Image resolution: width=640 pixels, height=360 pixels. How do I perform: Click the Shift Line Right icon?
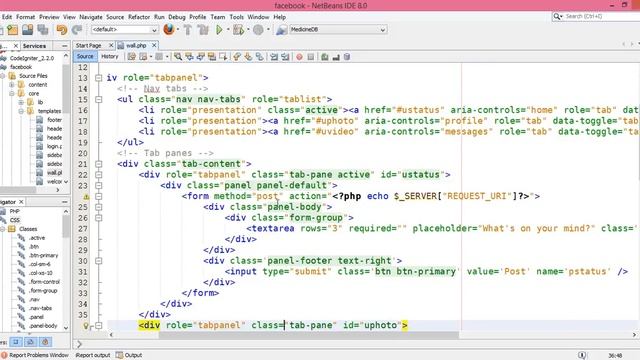click(x=285, y=57)
